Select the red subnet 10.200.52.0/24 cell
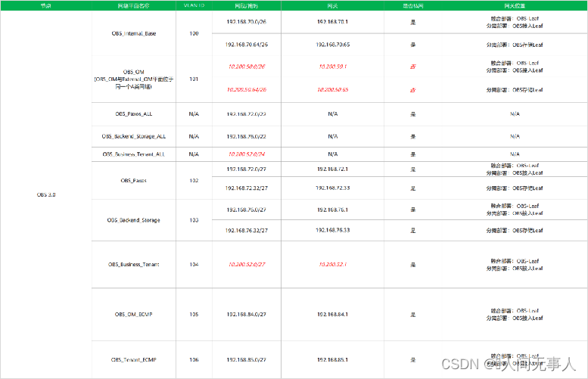Screen dimensions: 588x379 click(247, 154)
